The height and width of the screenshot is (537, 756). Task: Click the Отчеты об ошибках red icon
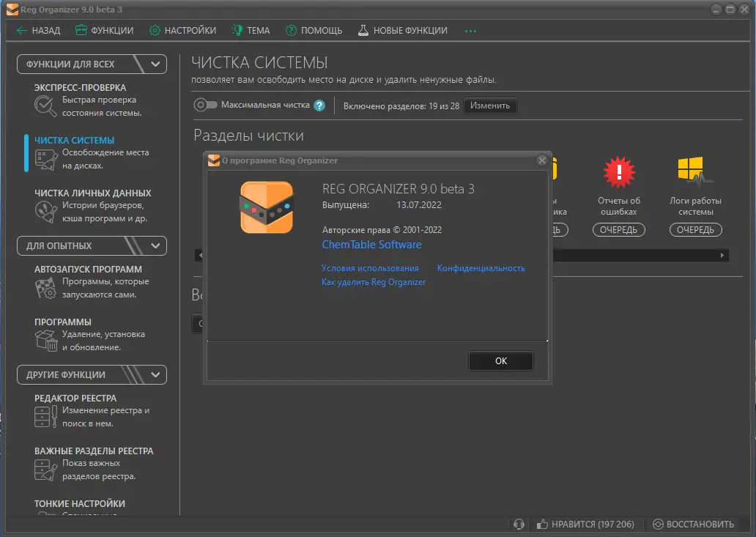click(619, 172)
